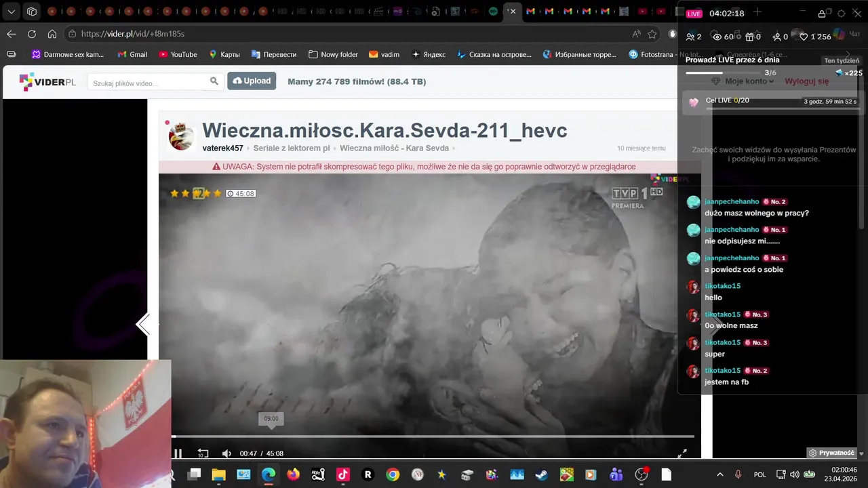The width and height of the screenshot is (868, 488).
Task: Open Firefox from the taskbar
Action: pyautogui.click(x=293, y=474)
